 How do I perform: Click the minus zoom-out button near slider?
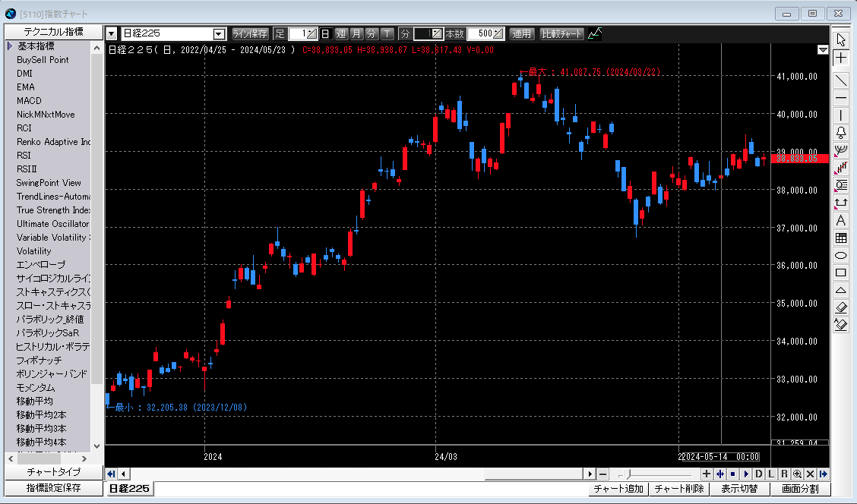tap(602, 474)
